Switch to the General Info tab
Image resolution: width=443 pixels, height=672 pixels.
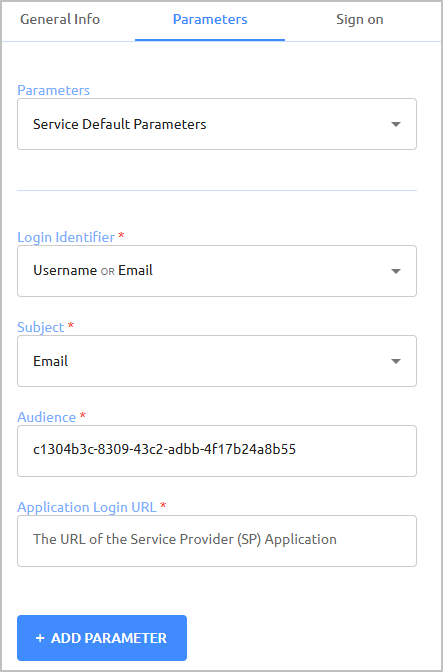(x=60, y=20)
